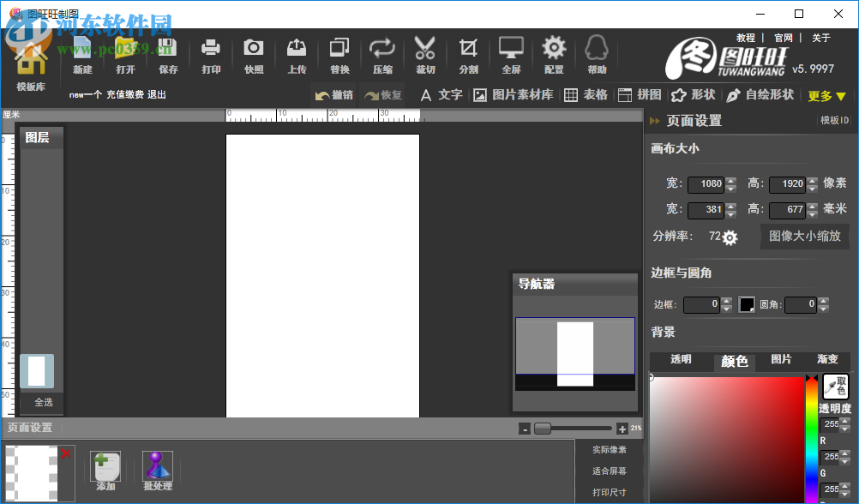This screenshot has height=504, width=859.
Task: Click the 批处理 batch processing icon
Action: pos(158,466)
